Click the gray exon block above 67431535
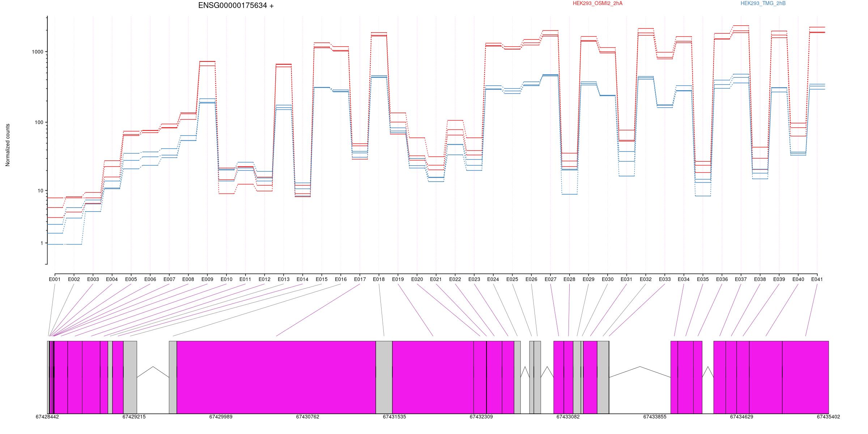Screen dimensions: 868x434 pyautogui.click(x=384, y=377)
